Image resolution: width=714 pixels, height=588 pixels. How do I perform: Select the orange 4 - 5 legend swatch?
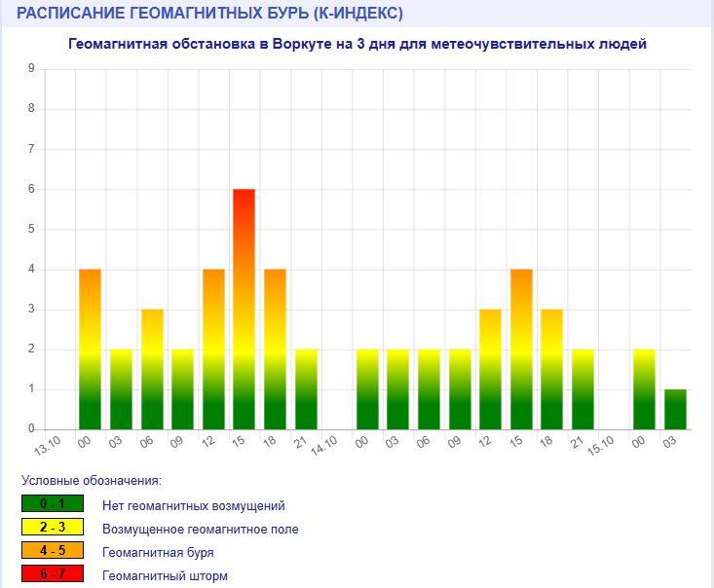52,552
